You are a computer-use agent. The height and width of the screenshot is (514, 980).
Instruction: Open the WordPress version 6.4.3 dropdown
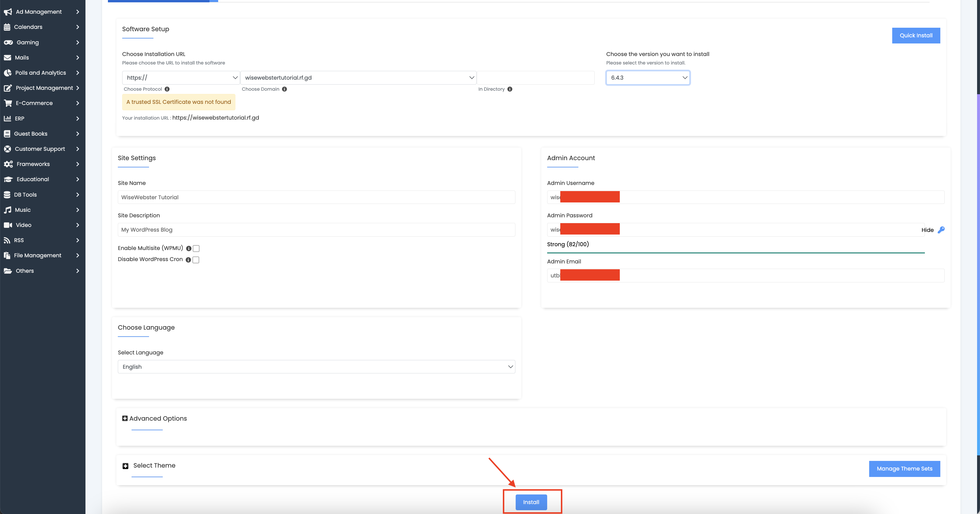(x=648, y=78)
